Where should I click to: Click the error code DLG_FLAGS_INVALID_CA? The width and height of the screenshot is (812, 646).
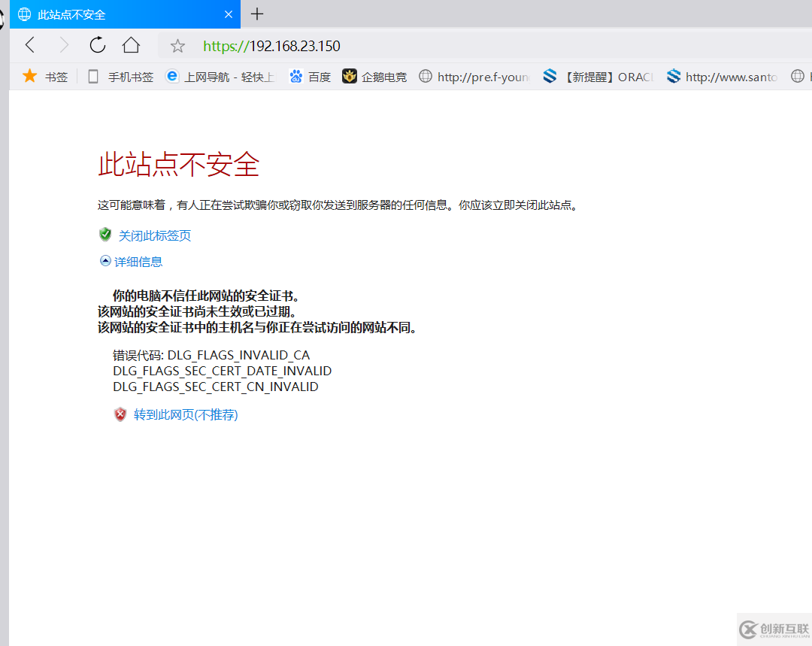pos(238,355)
